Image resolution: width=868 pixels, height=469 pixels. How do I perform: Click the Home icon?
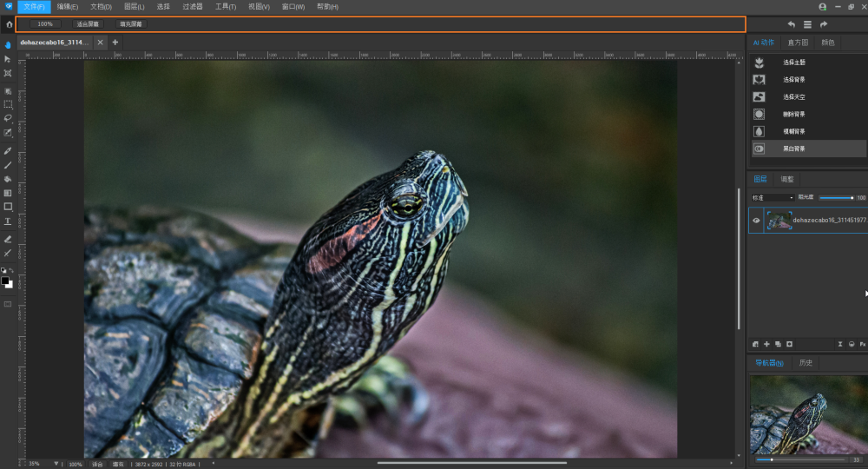click(x=9, y=24)
